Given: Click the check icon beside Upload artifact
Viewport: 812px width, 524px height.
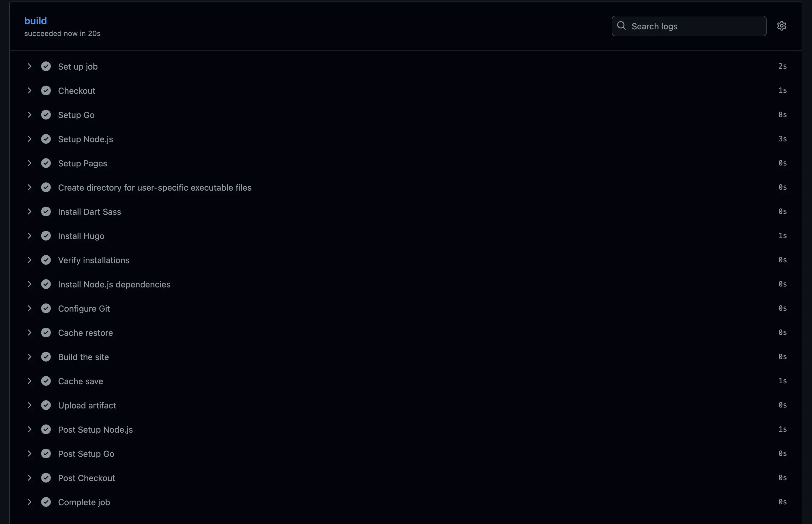Looking at the screenshot, I should pos(46,405).
